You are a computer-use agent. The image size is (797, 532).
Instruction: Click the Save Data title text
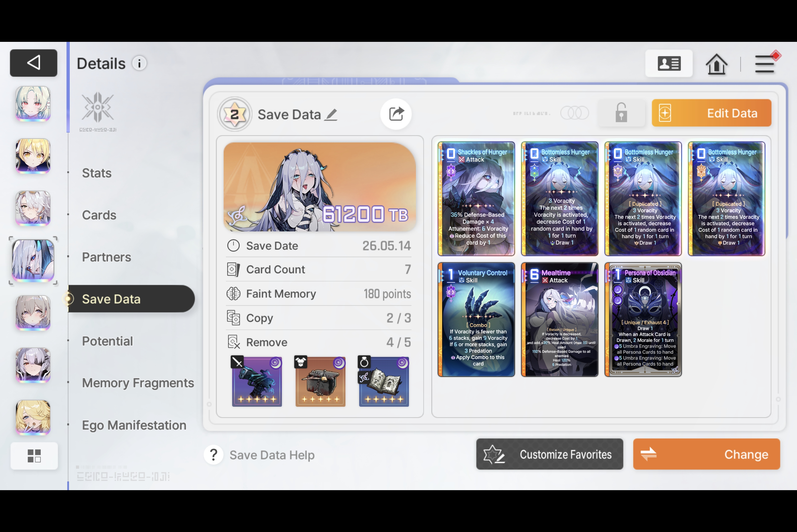pos(289,115)
